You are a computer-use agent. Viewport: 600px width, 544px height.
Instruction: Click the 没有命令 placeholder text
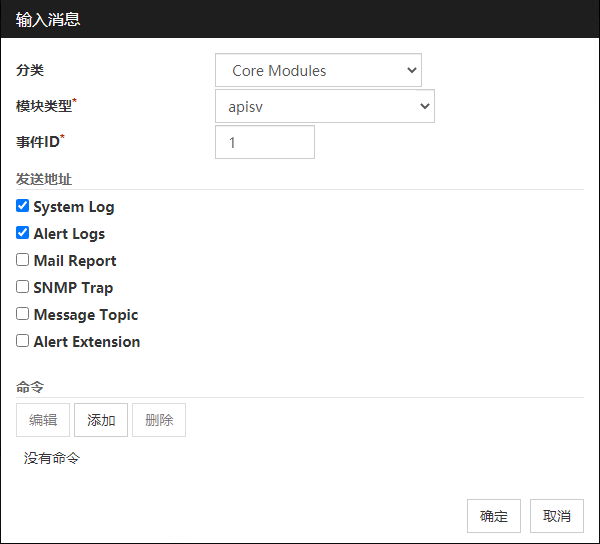tap(52, 458)
